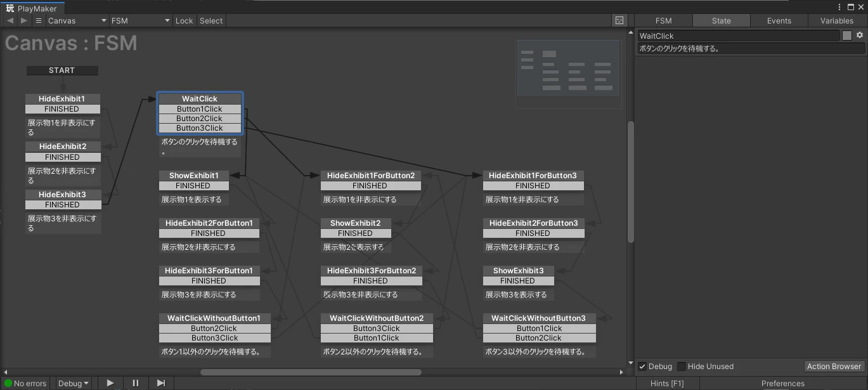Click the scroll up arrow of graph scrollbar
Viewport: 868px width, 390px height.
(x=630, y=32)
